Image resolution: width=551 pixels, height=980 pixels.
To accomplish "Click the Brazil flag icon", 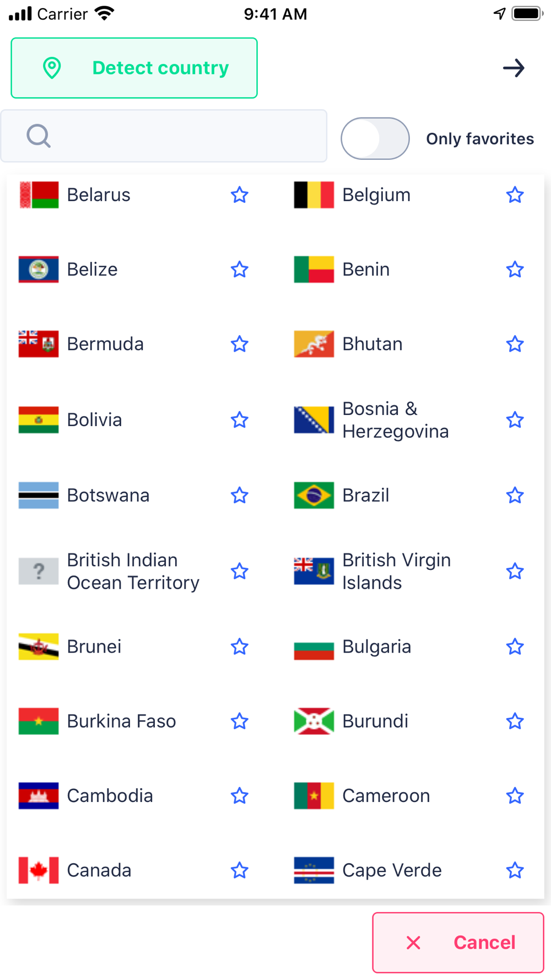I will [314, 495].
